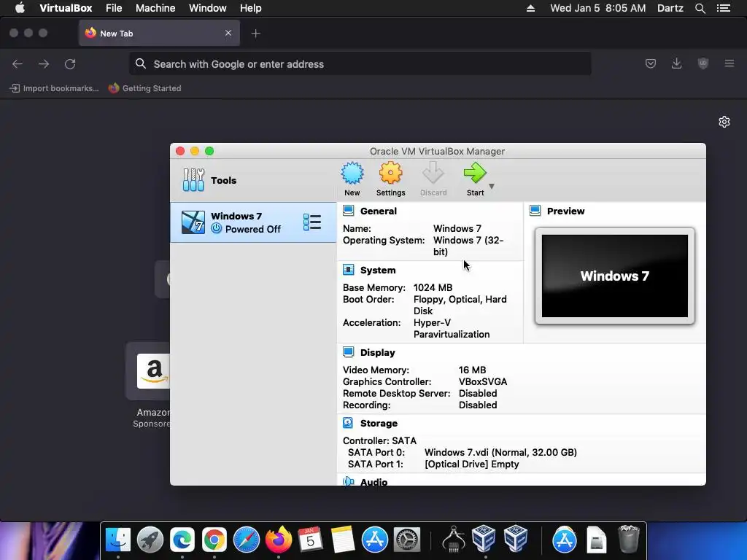Open the Window menu

208,8
